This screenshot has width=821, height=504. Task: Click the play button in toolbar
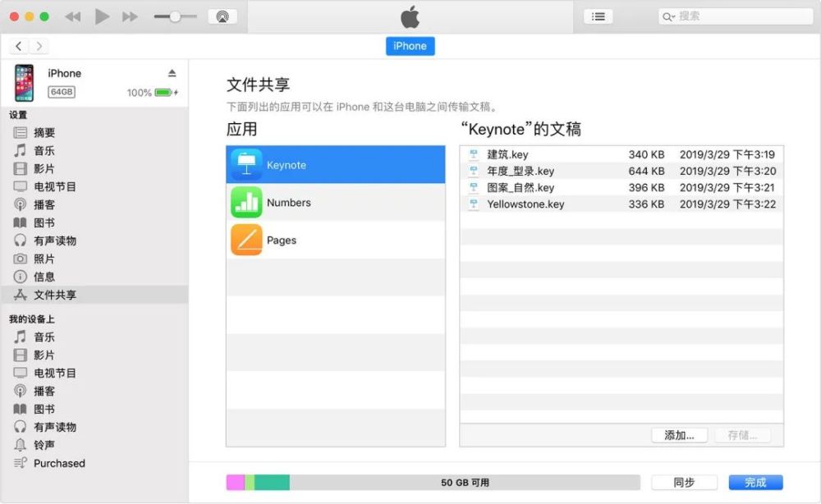click(x=102, y=16)
